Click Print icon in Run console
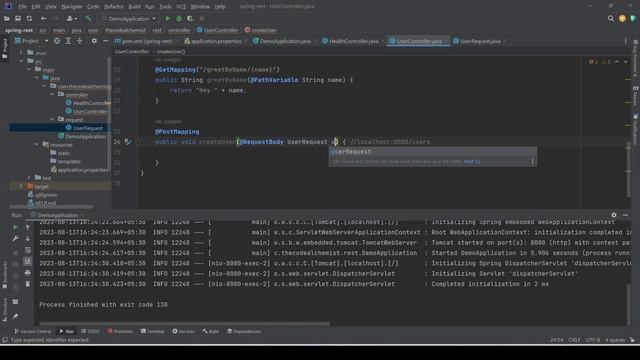The height and width of the screenshot is (360, 640). (x=27, y=272)
